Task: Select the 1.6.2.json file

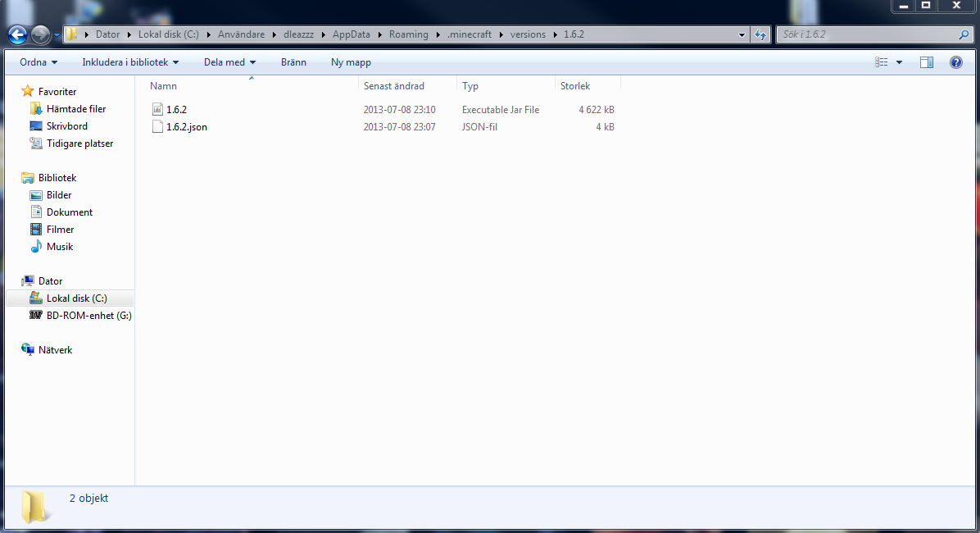Action: [x=186, y=127]
